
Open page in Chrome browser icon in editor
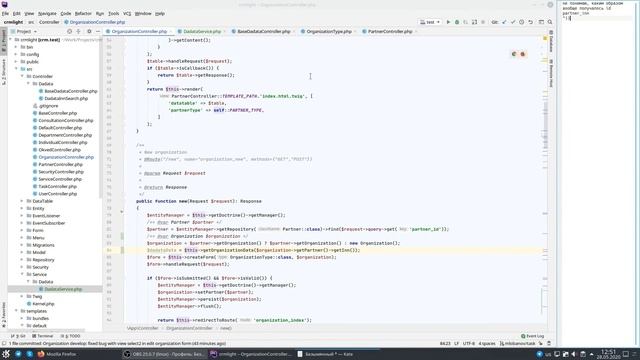pyautogui.click(x=514, y=54)
